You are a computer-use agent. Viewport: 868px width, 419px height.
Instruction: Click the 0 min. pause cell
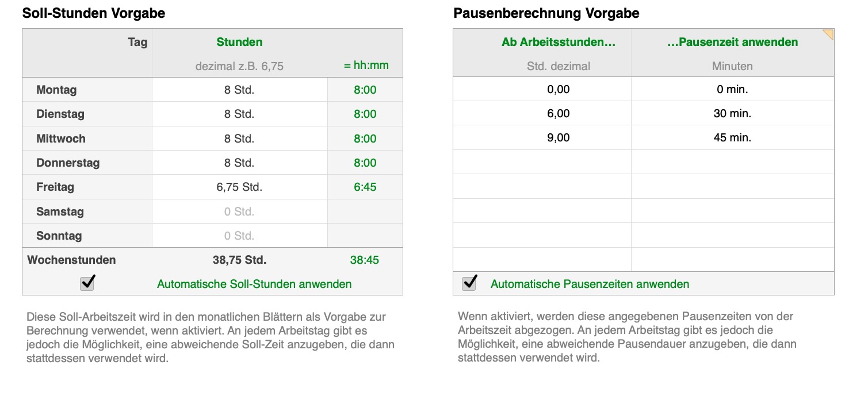point(732,89)
